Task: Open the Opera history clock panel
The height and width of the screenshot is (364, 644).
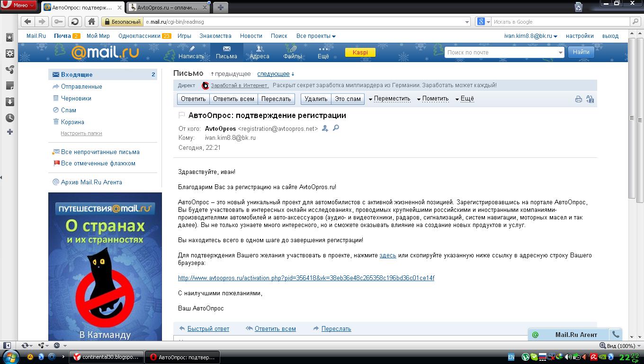Action: coord(9,118)
